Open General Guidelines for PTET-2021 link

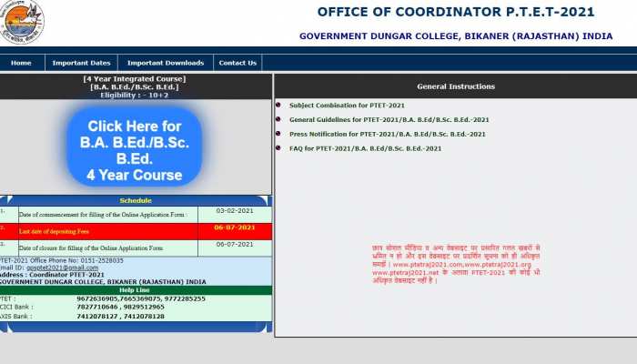pos(389,120)
